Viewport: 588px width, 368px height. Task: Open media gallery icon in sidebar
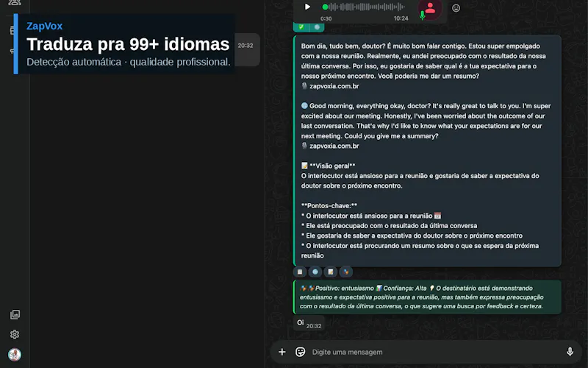[x=15, y=315]
